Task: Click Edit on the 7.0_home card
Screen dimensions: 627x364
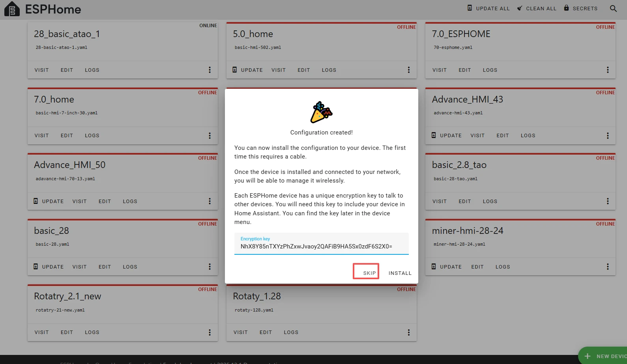Action: (x=67, y=136)
